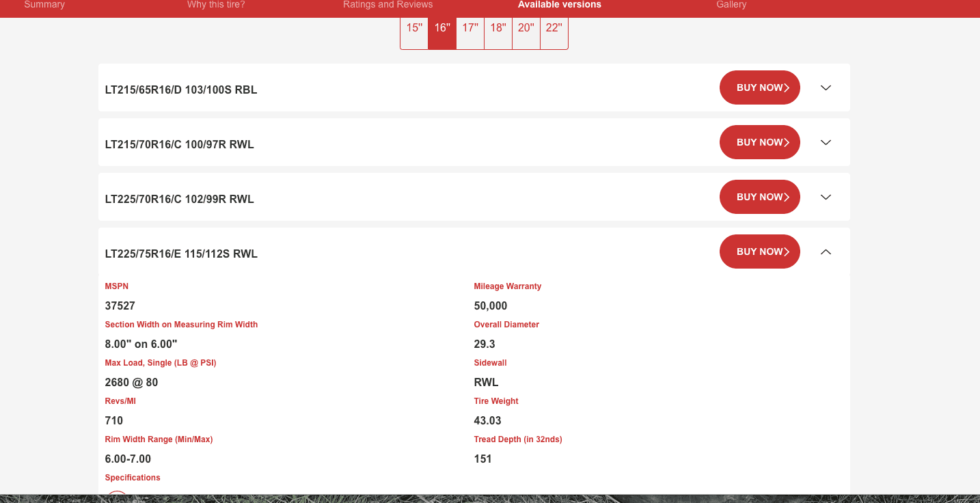Screen dimensions: 980x503
Task: Click the Tire Weight value 43.03
Action: coord(488,420)
